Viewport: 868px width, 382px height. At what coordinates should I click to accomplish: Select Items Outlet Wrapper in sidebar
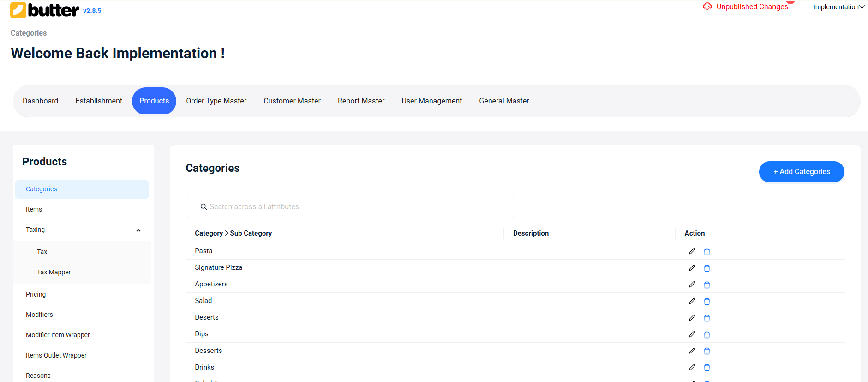click(56, 355)
